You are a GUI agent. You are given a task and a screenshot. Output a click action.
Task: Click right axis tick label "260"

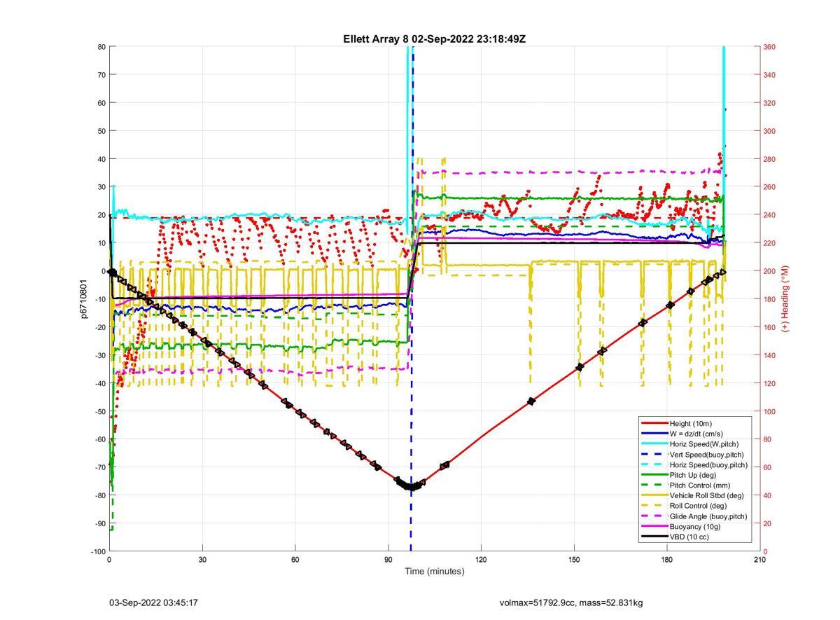pyautogui.click(x=769, y=187)
